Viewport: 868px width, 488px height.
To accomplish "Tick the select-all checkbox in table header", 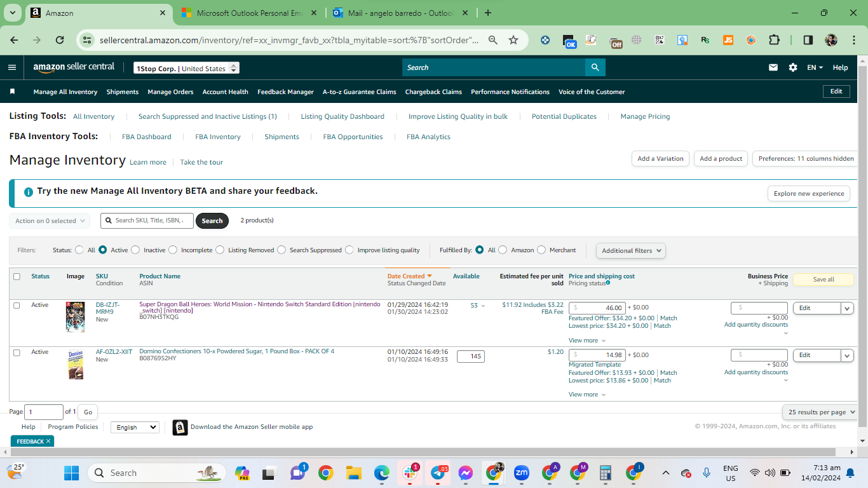I will tap(17, 276).
